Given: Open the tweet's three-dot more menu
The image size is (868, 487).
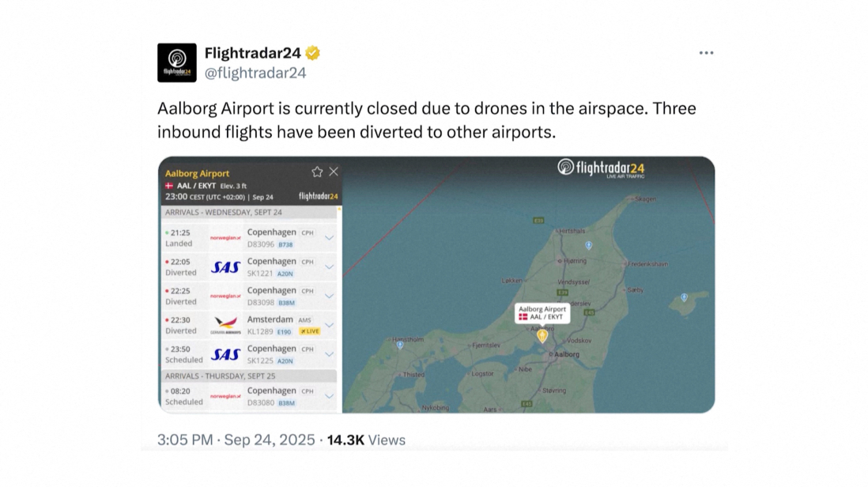Looking at the screenshot, I should click(x=706, y=53).
